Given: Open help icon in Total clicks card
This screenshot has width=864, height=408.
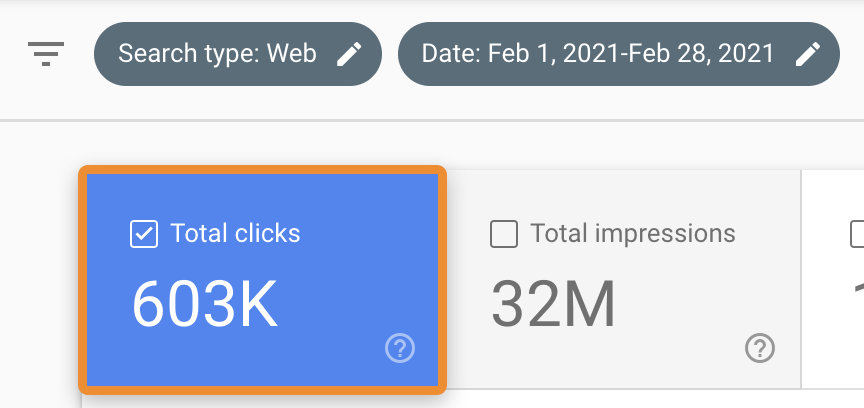Looking at the screenshot, I should click(x=400, y=348).
